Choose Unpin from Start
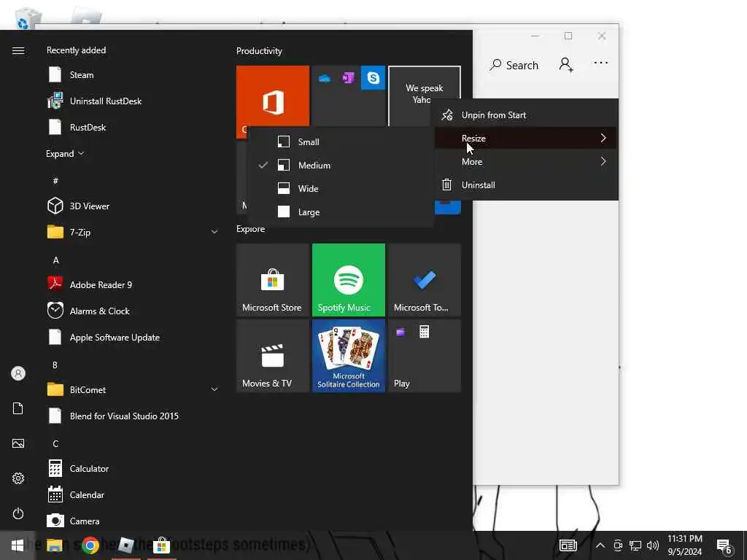Screen dimensions: 747x560 (526, 114)
